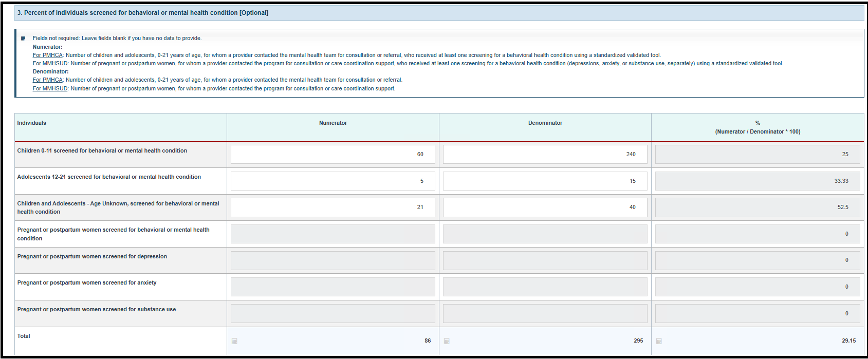Edit denominator field for Children 0-11
This screenshot has height=359, width=868.
click(545, 154)
